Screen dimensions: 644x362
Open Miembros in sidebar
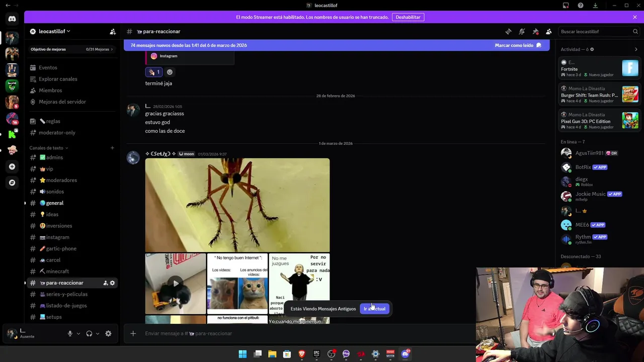(72, 90)
